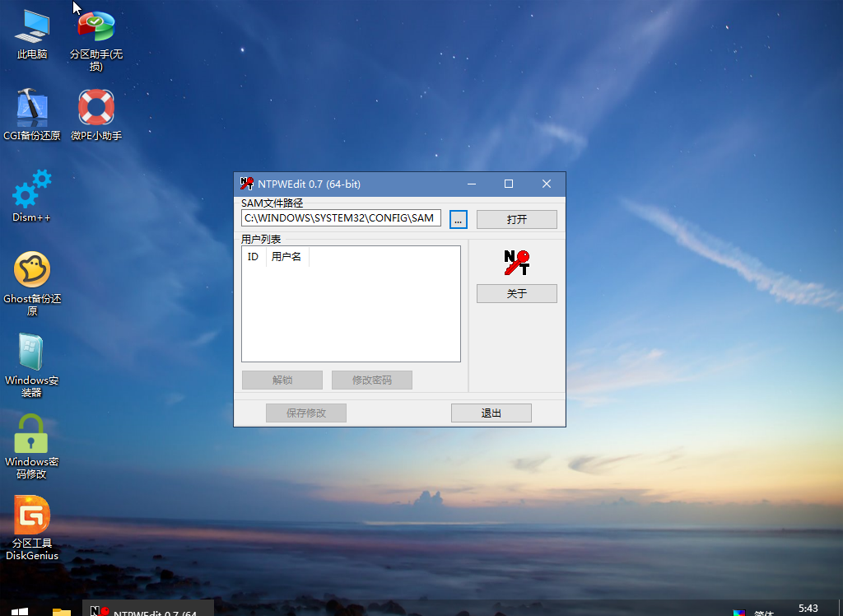Click the 微PE小助手 lifebuoy icon
843x616 pixels.
96,107
